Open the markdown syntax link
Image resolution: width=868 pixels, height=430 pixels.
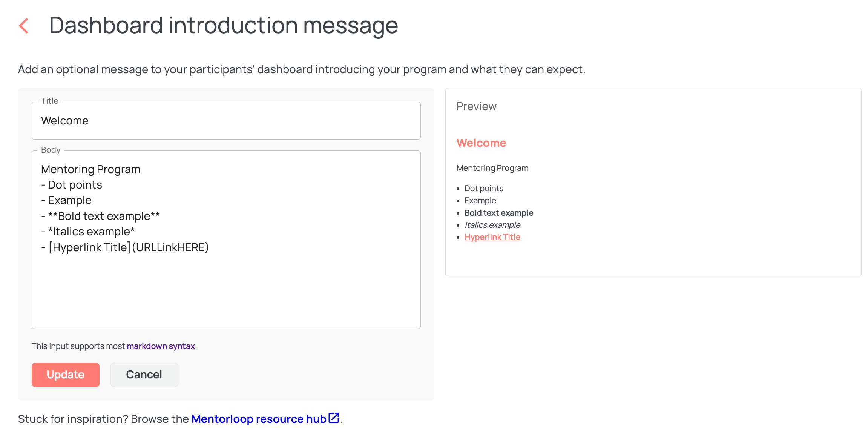[161, 346]
